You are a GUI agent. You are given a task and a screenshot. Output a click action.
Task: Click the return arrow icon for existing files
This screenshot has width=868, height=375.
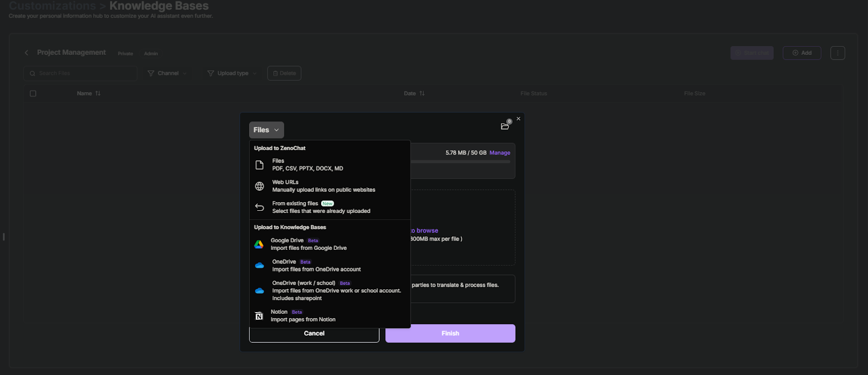[259, 208]
